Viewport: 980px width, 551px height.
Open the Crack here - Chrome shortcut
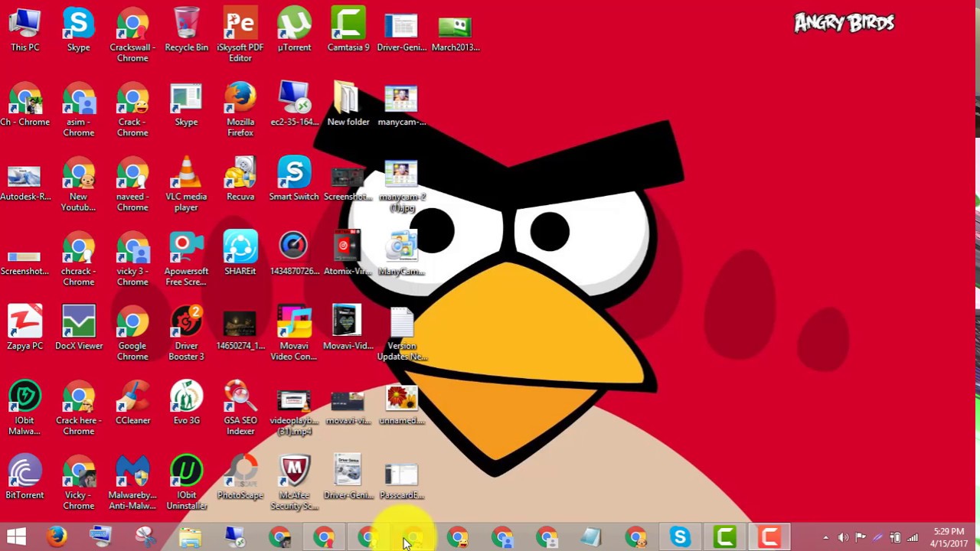(x=78, y=408)
